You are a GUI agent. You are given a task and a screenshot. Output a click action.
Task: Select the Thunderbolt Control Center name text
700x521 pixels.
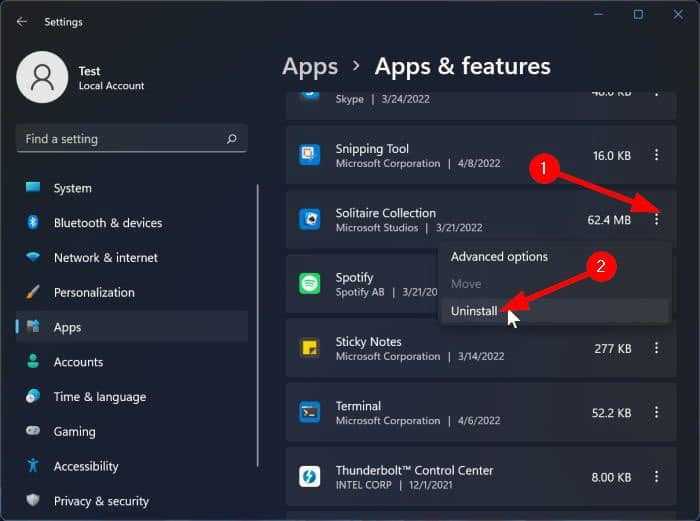point(414,470)
